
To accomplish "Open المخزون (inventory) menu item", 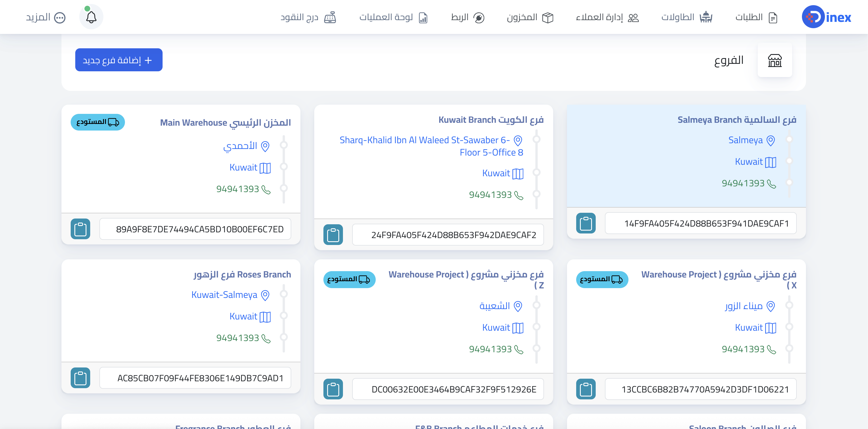I will (530, 17).
